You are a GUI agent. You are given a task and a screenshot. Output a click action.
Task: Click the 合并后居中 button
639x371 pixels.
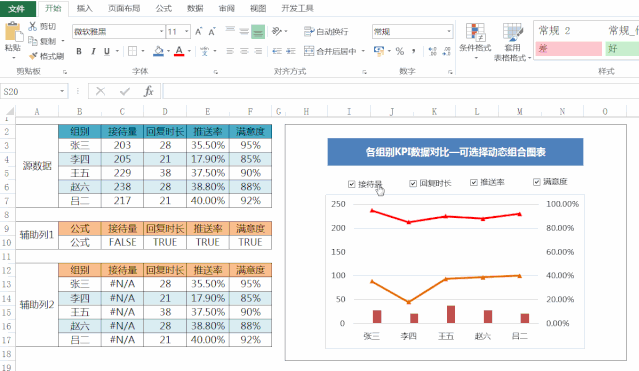(331, 51)
